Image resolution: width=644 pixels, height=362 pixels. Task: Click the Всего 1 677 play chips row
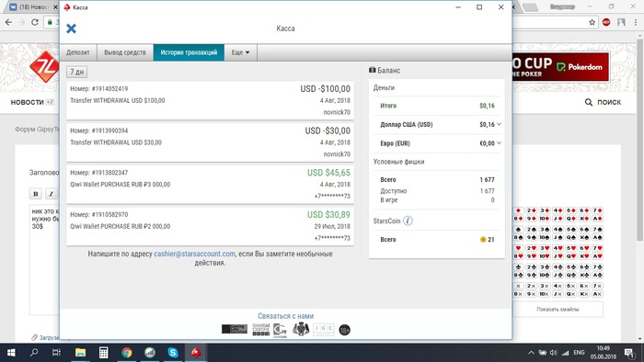(x=437, y=179)
